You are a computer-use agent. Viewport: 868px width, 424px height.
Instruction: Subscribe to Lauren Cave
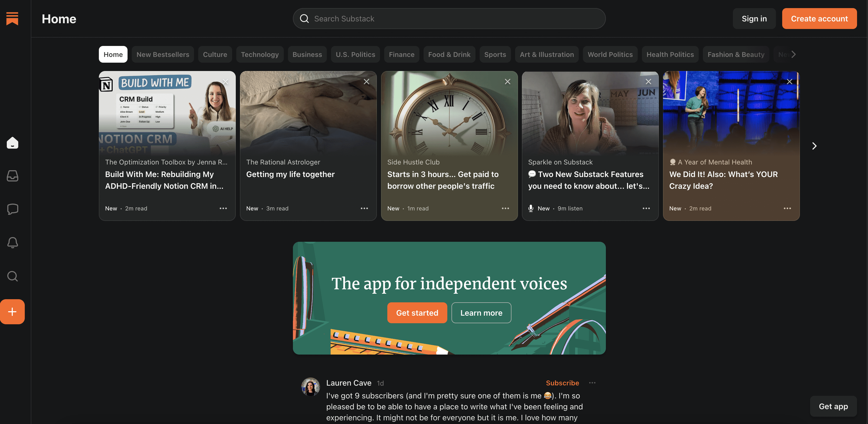[x=562, y=383]
